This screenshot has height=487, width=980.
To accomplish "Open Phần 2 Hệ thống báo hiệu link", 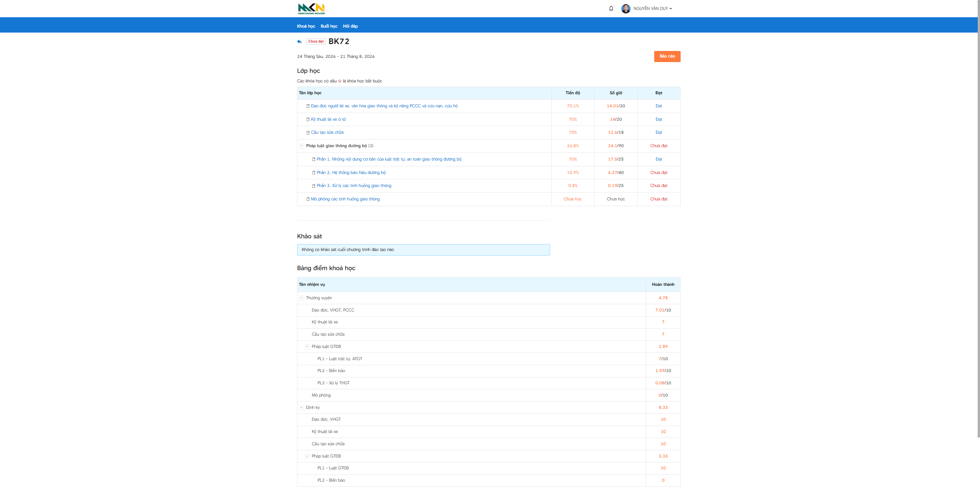I will pos(351,173).
